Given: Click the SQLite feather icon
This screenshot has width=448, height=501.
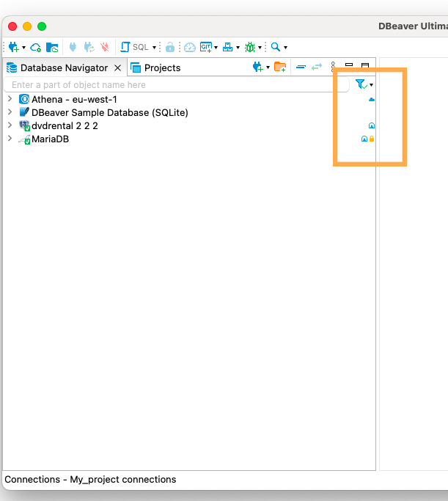Looking at the screenshot, I should (24, 112).
